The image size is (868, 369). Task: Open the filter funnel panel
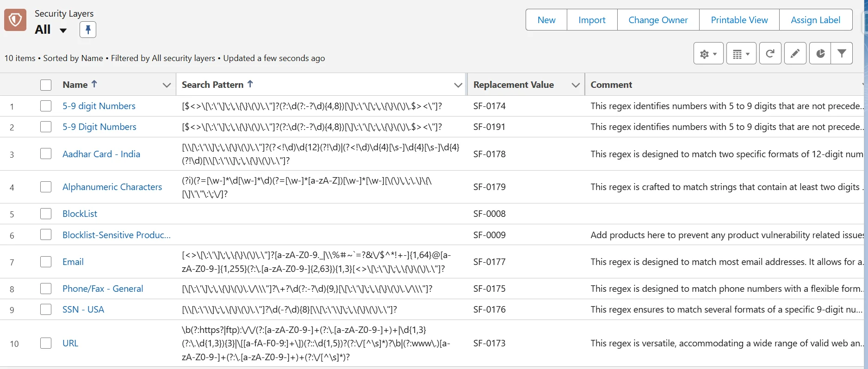(842, 54)
